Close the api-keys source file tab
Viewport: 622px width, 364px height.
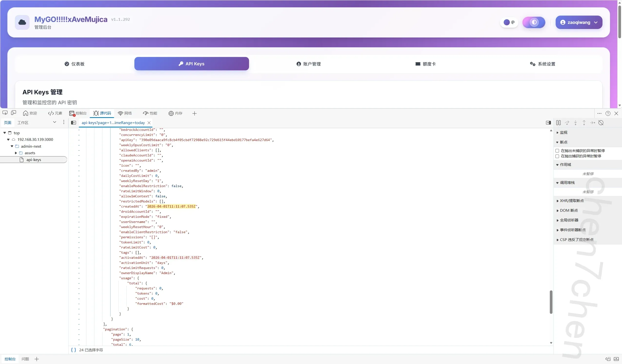(149, 123)
